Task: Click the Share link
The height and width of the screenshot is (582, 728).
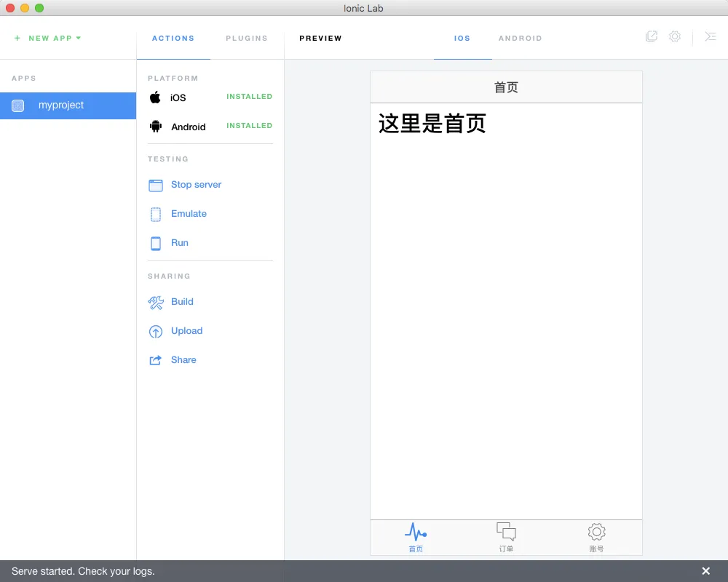Action: click(x=183, y=359)
